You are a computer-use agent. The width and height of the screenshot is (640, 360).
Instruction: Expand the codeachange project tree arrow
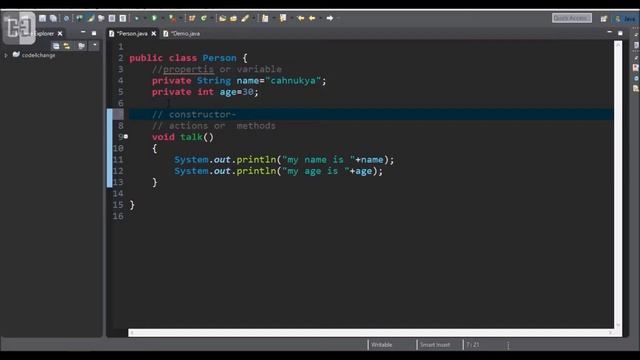[6, 55]
